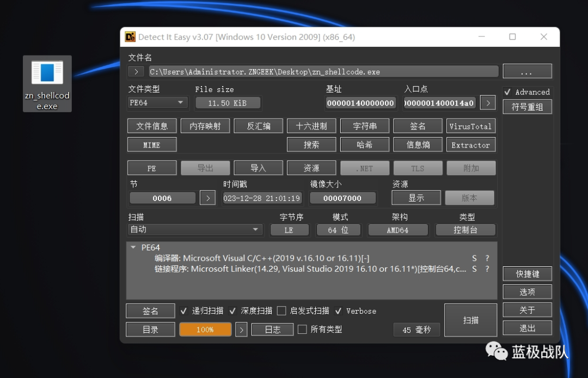The height and width of the screenshot is (378, 588).
Task: Click the orange 100% progress bar
Action: pyautogui.click(x=205, y=329)
